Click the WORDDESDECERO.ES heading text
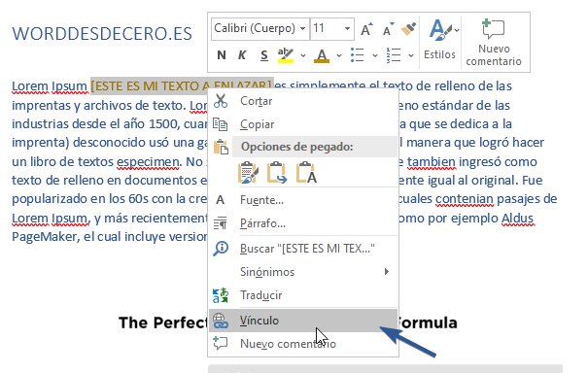The width and height of the screenshot is (588, 373). [102, 34]
